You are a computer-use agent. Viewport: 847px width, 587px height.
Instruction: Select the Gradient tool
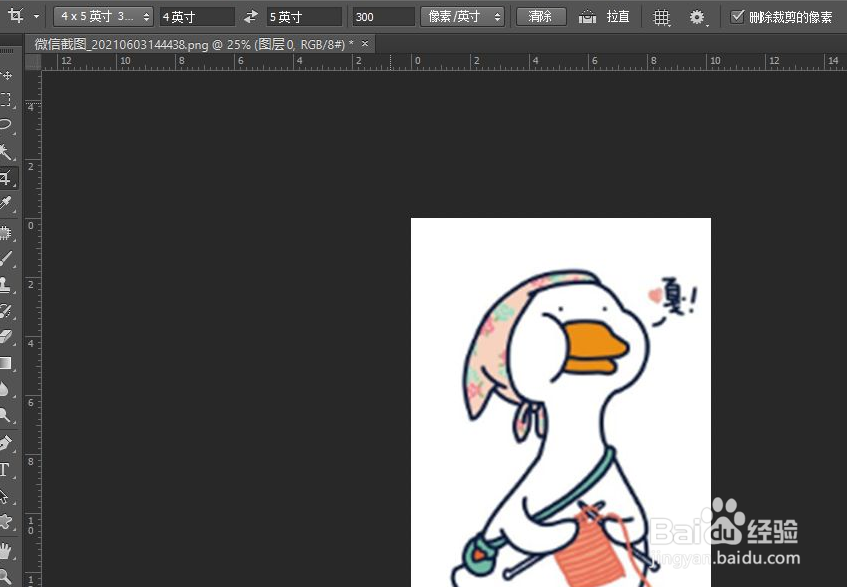pyautogui.click(x=5, y=363)
